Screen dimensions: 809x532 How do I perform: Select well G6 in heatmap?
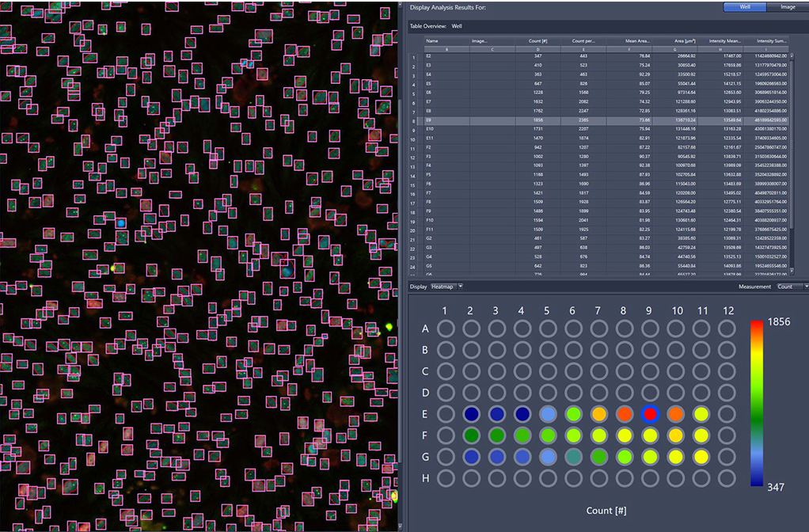coord(573,457)
